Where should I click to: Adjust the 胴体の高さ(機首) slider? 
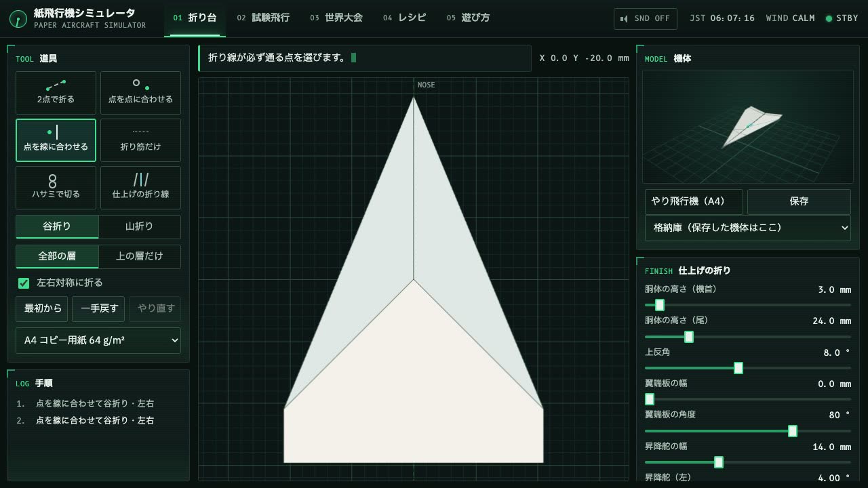coord(748,305)
